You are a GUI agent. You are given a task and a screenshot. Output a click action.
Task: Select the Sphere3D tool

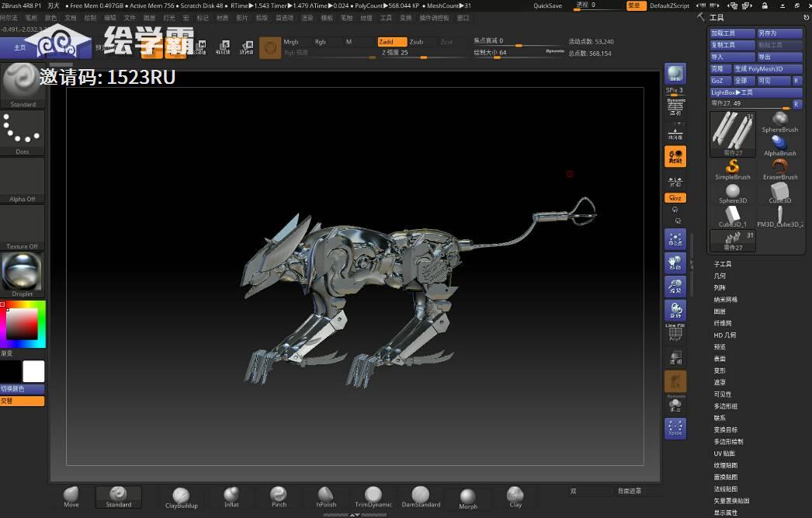(x=732, y=193)
